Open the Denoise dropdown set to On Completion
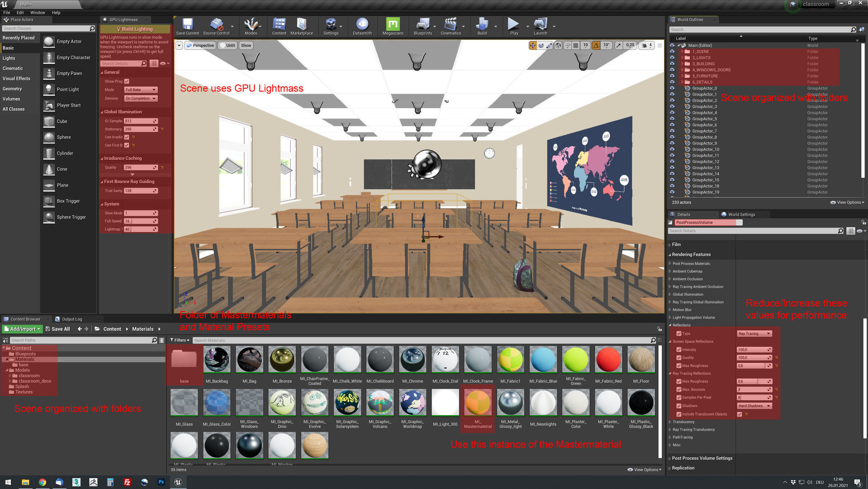The image size is (868, 489). pos(140,98)
